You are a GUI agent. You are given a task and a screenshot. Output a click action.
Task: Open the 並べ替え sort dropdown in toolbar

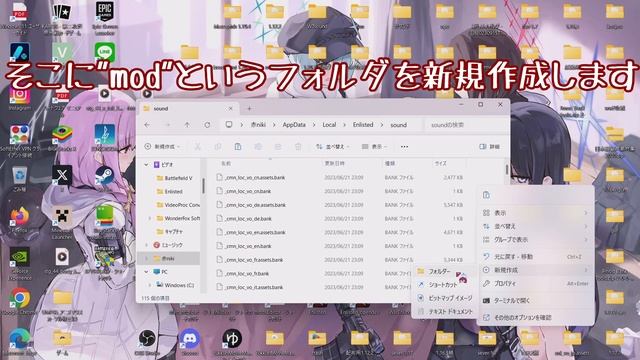(333, 147)
